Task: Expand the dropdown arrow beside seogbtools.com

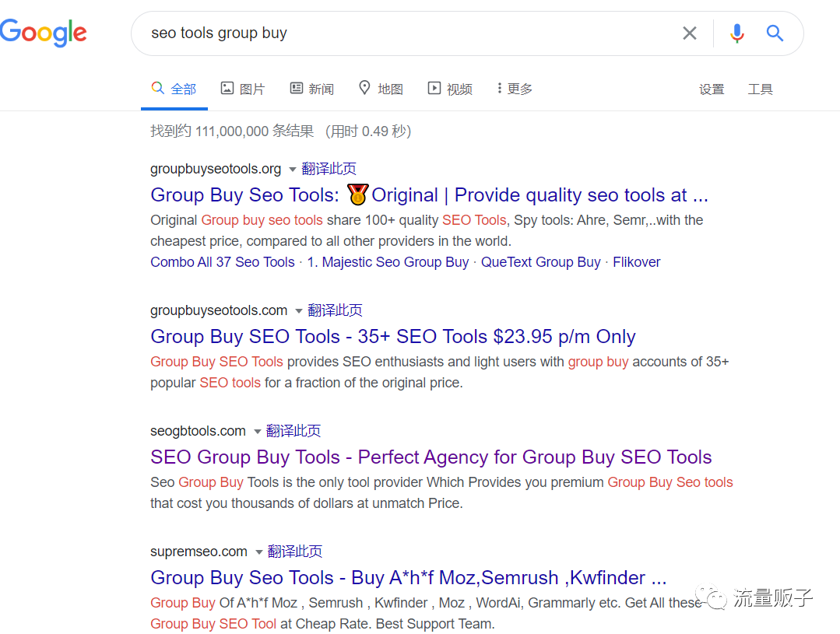Action: tap(257, 430)
